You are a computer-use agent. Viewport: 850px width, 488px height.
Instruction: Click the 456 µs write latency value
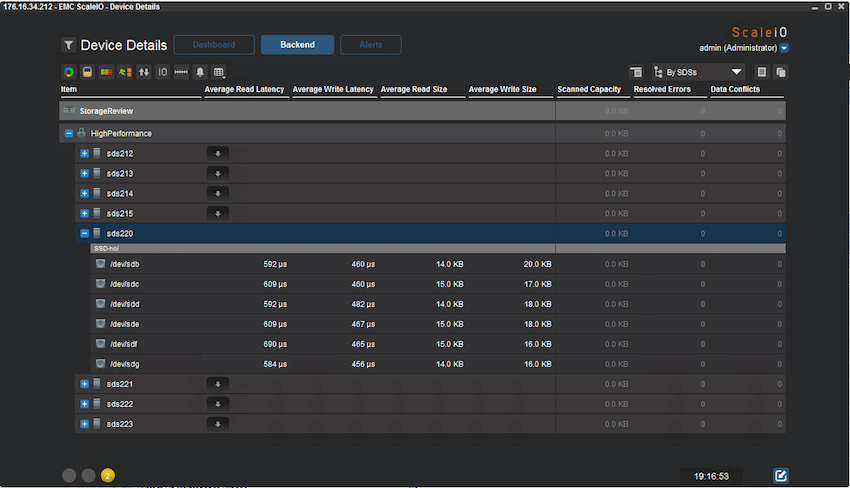click(363, 364)
